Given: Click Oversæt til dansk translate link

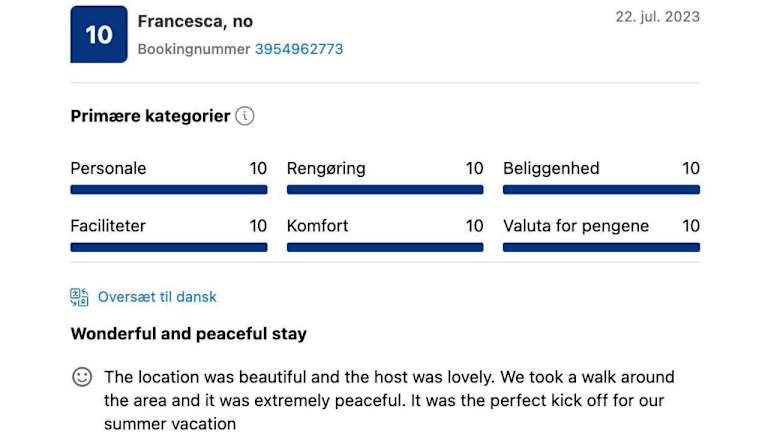Looking at the screenshot, I should point(157,297).
